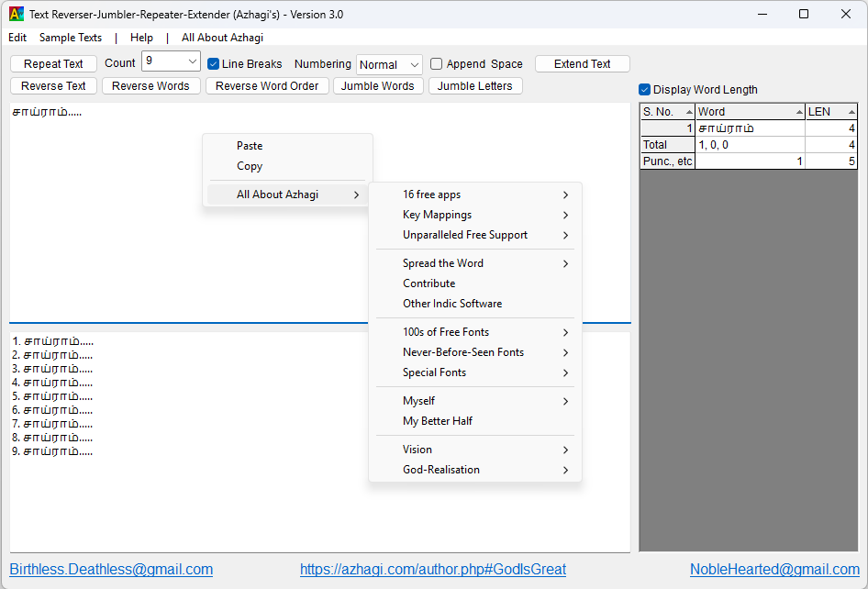The height and width of the screenshot is (589, 868).
Task: Sort by the S. No. column header
Action: click(668, 112)
